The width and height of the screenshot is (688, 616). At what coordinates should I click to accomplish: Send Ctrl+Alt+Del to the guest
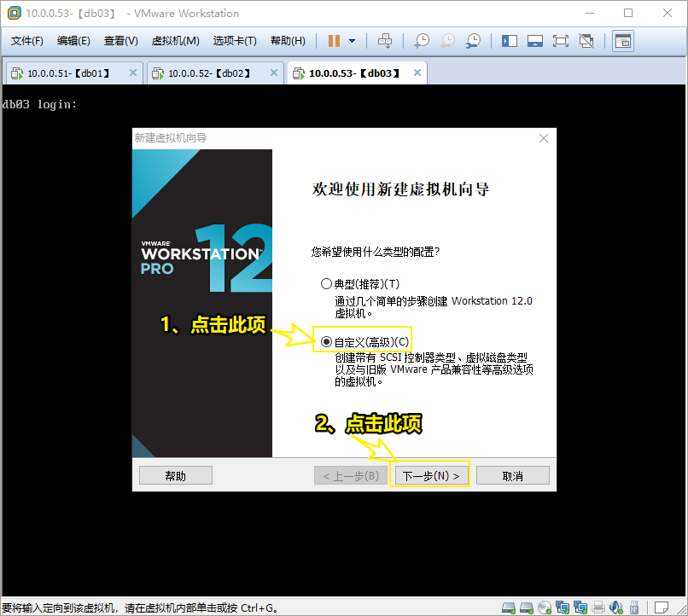pos(384,40)
